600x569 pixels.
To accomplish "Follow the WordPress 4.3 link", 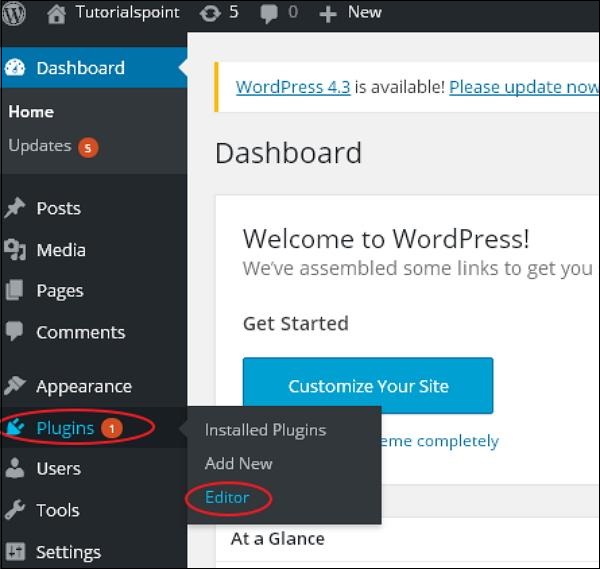I will (293, 87).
